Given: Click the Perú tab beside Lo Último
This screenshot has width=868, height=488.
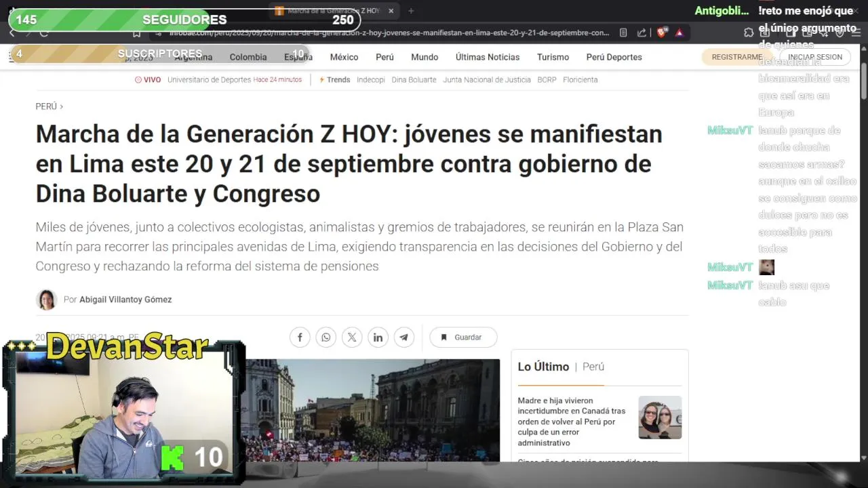Looking at the screenshot, I should pos(593,367).
